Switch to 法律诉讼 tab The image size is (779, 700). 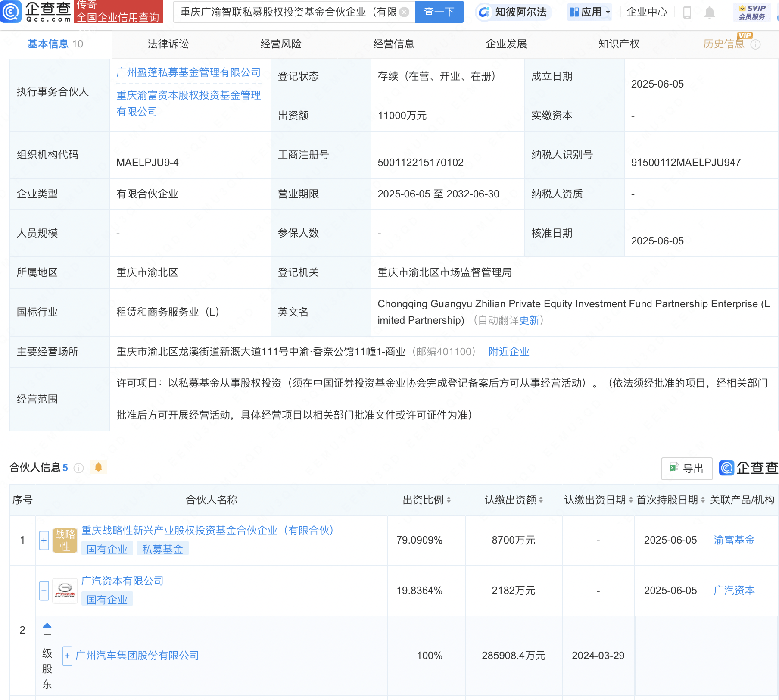click(x=168, y=44)
